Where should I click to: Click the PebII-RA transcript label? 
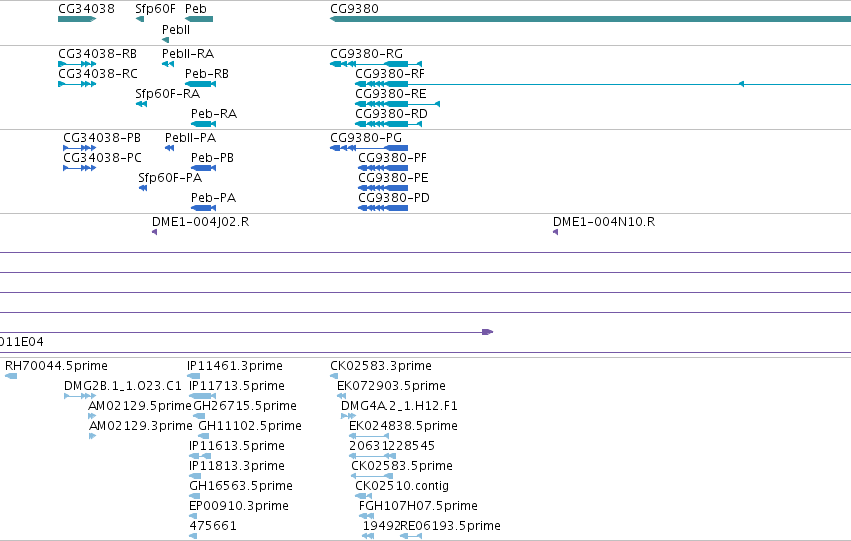tap(188, 54)
